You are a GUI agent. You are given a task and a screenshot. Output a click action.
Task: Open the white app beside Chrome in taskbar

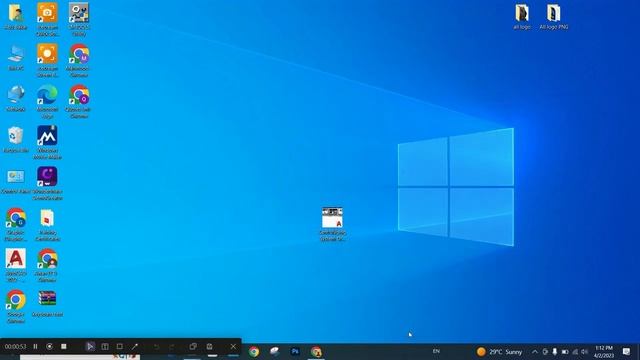pos(275,351)
